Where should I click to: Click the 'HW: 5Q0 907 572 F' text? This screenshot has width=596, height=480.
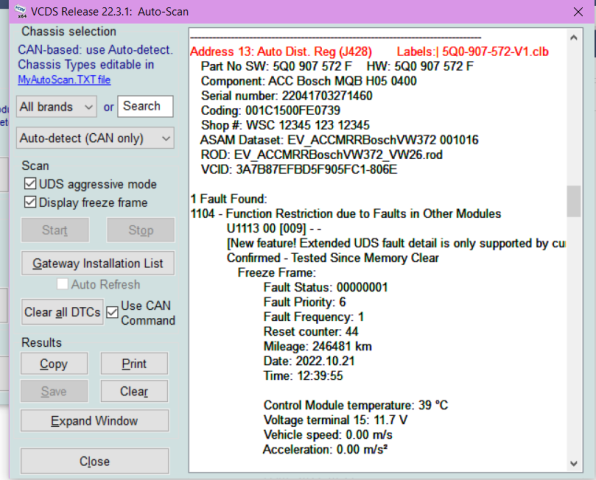(420, 67)
